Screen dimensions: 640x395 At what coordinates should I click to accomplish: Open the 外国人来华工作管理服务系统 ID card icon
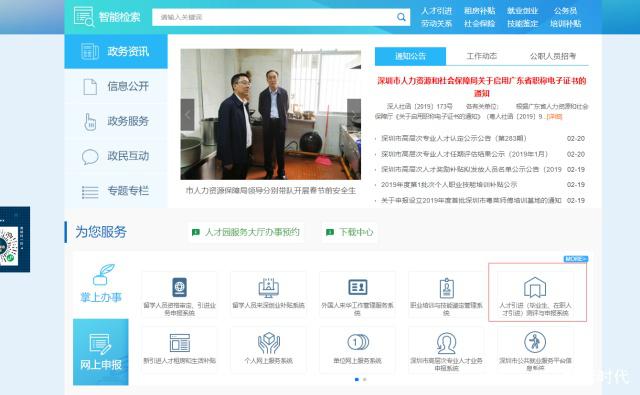358,287
